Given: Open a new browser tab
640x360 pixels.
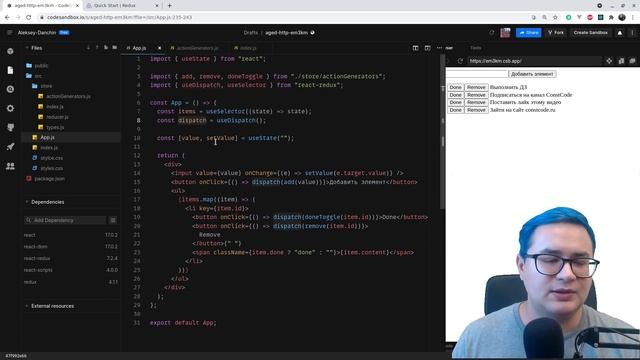Looking at the screenshot, I should [x=169, y=6].
